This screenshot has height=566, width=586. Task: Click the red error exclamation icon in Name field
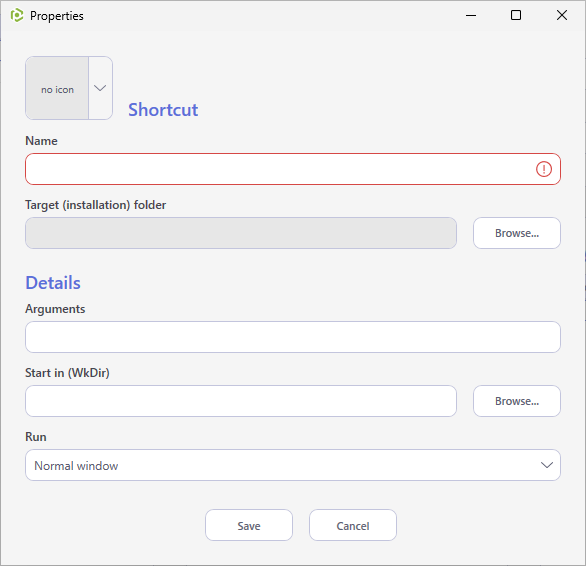(x=543, y=169)
